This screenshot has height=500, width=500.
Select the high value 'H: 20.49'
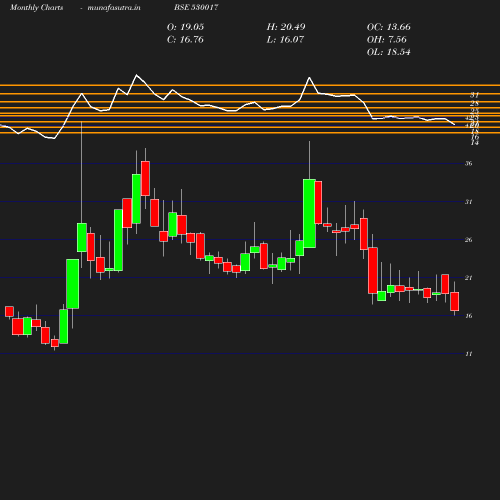286,27
